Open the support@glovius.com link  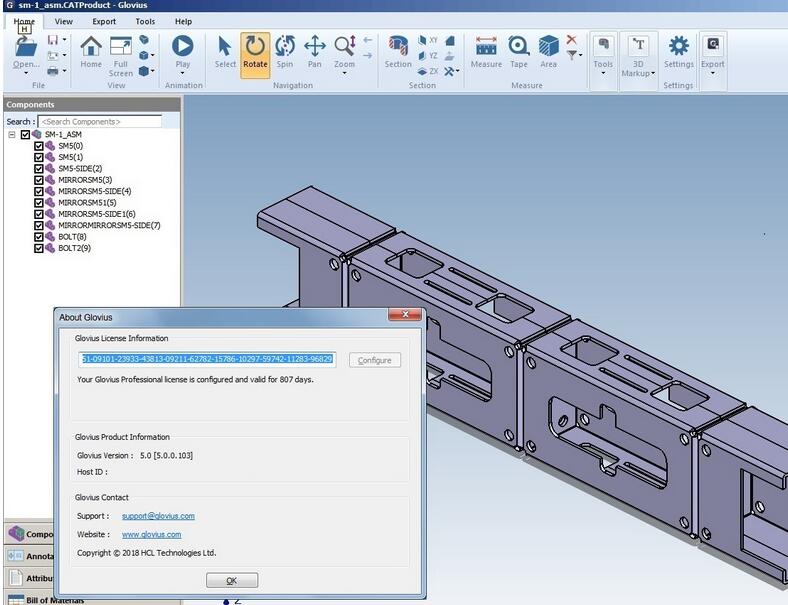click(158, 516)
